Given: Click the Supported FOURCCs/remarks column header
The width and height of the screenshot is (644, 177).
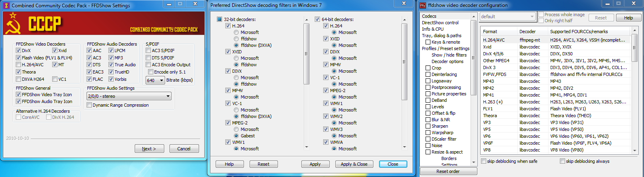Looking at the screenshot, I should (589, 32).
